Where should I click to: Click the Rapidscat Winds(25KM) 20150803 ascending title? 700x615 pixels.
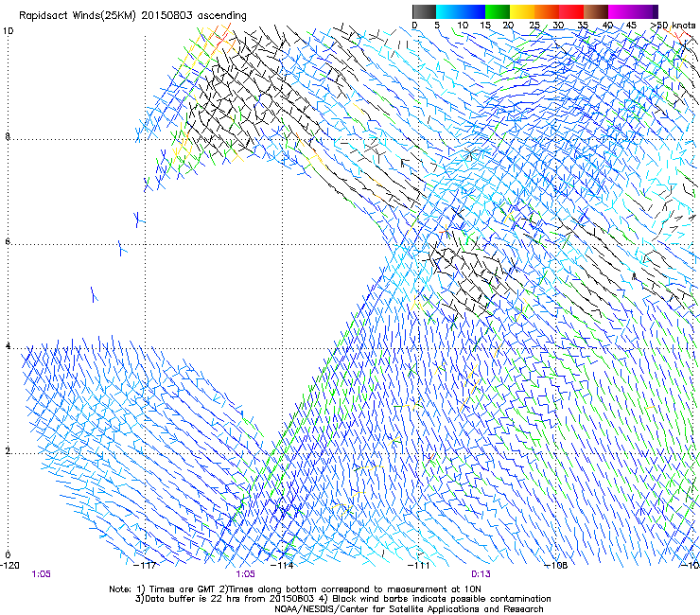click(x=132, y=16)
